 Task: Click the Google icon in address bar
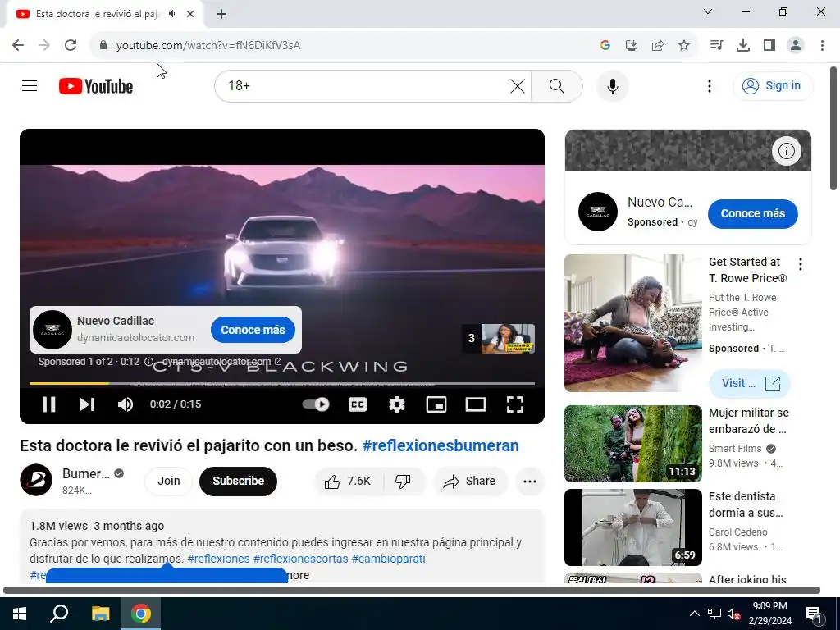click(605, 45)
